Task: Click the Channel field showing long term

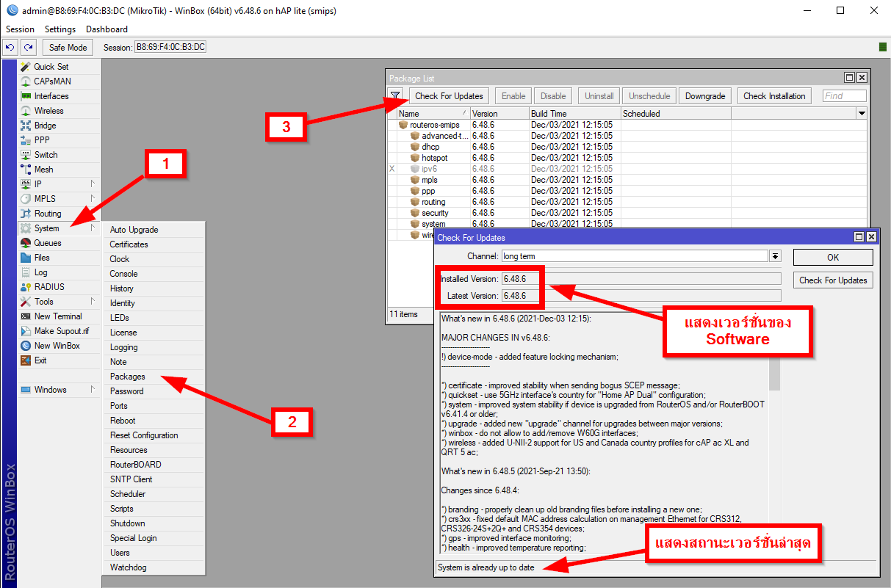Action: pyautogui.click(x=635, y=256)
